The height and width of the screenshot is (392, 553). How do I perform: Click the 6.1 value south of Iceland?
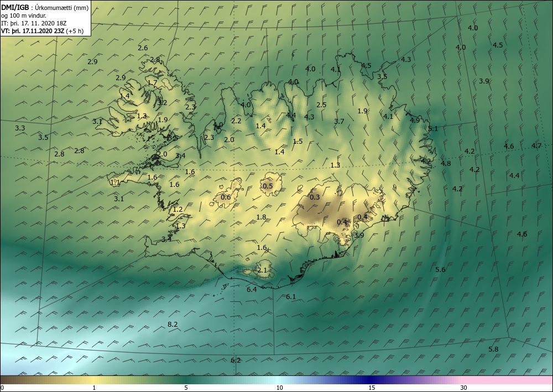click(x=291, y=297)
